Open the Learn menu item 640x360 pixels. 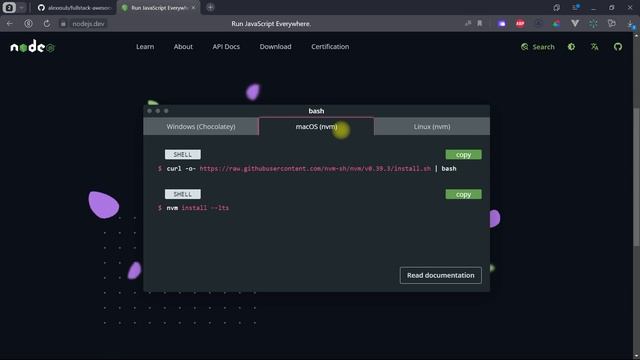click(145, 47)
